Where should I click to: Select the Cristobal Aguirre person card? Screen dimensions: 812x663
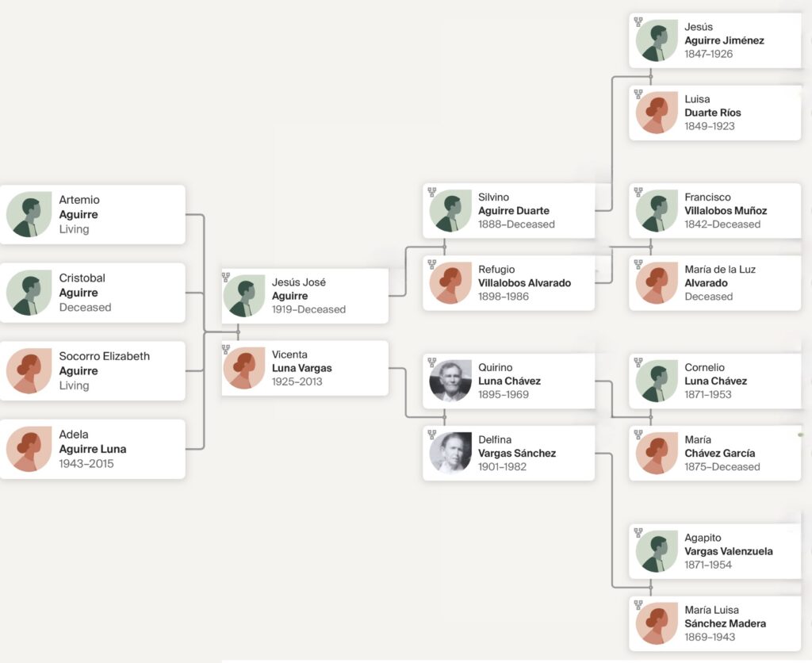click(x=93, y=293)
